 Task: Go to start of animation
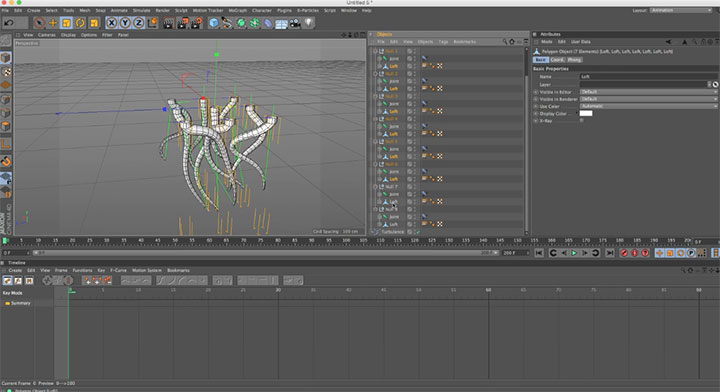coord(539,253)
